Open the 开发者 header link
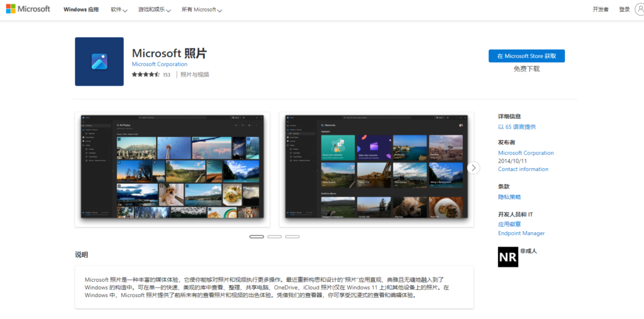The height and width of the screenshot is (319, 644). pos(601,9)
